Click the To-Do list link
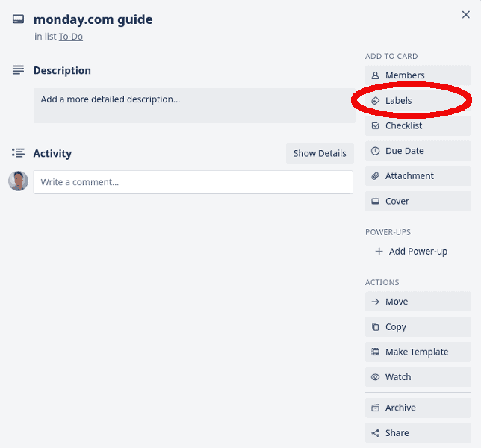Viewport: 481px width, 448px height. 71,37
